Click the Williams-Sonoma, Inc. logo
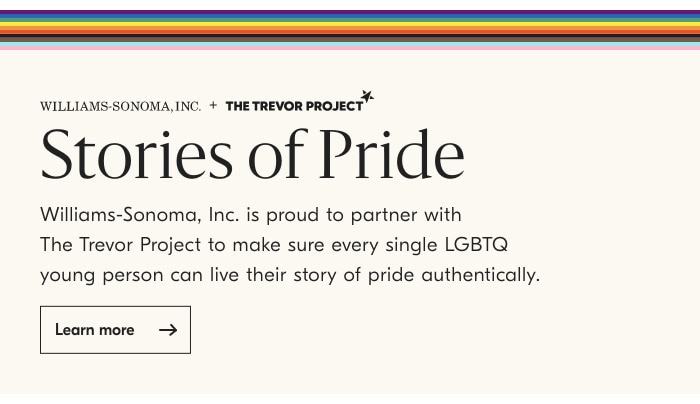The image size is (700, 404). [x=120, y=106]
